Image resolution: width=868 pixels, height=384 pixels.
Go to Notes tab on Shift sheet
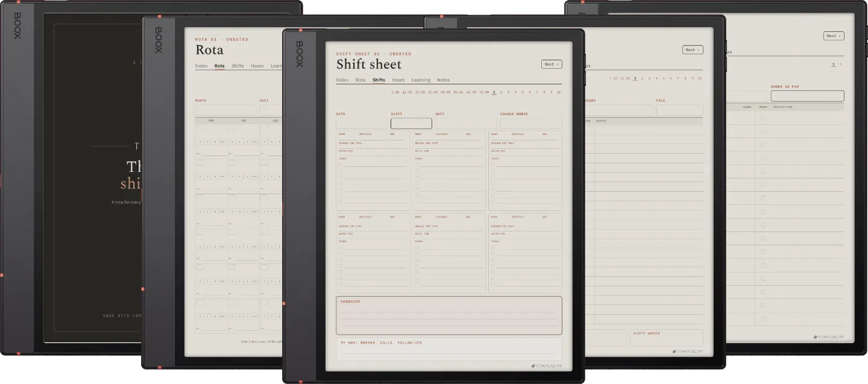tap(444, 80)
